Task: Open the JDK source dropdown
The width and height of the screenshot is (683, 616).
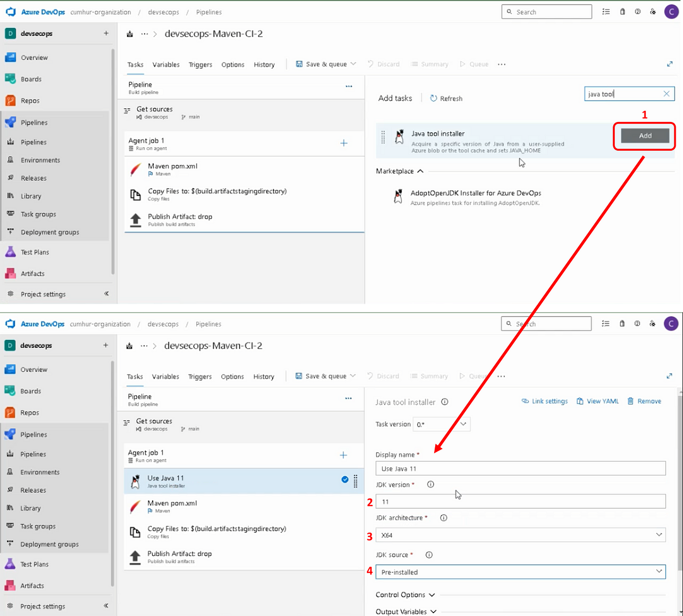Action: tap(521, 572)
